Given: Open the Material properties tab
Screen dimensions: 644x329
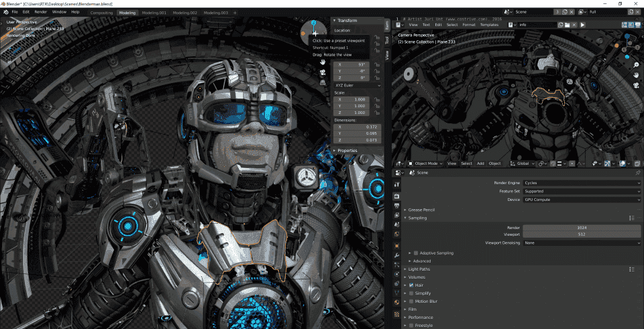Looking at the screenshot, I should 396,302.
